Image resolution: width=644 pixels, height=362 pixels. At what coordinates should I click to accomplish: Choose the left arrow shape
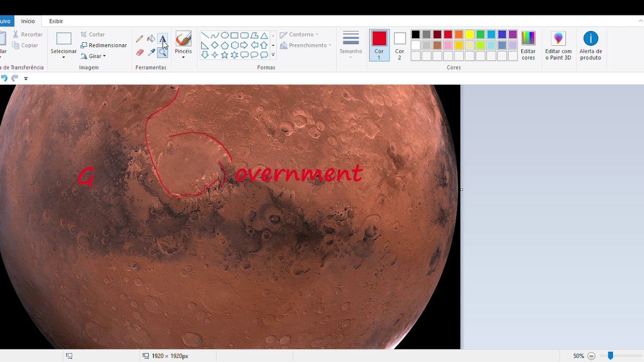(254, 45)
